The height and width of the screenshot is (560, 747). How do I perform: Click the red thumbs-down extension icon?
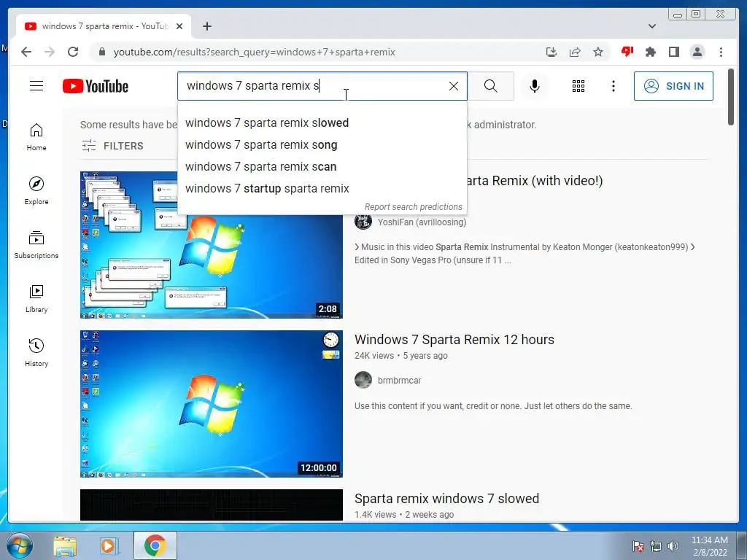click(x=627, y=52)
